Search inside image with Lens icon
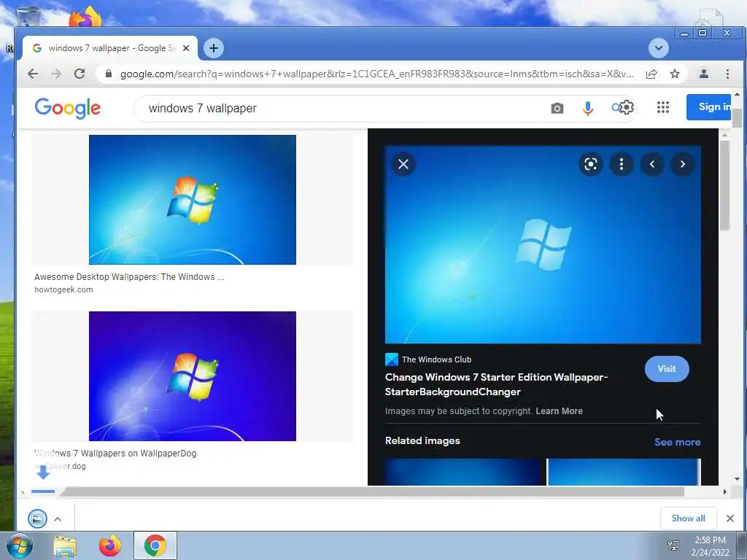This screenshot has height=560, width=747. 591,164
